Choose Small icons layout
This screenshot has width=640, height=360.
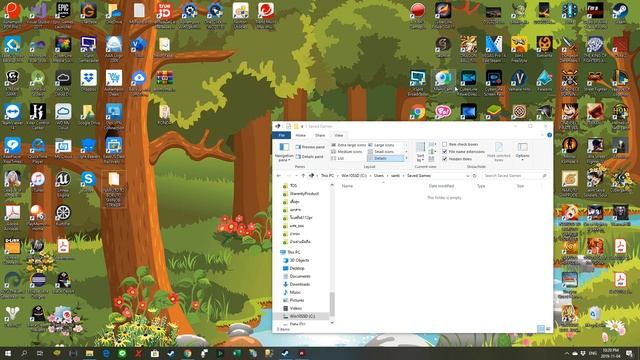[381, 151]
